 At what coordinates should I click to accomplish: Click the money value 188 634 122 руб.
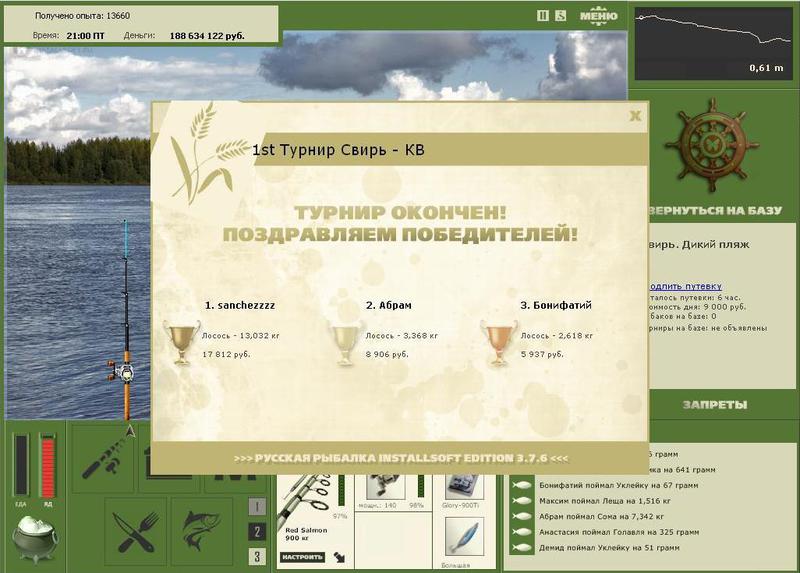(x=207, y=36)
